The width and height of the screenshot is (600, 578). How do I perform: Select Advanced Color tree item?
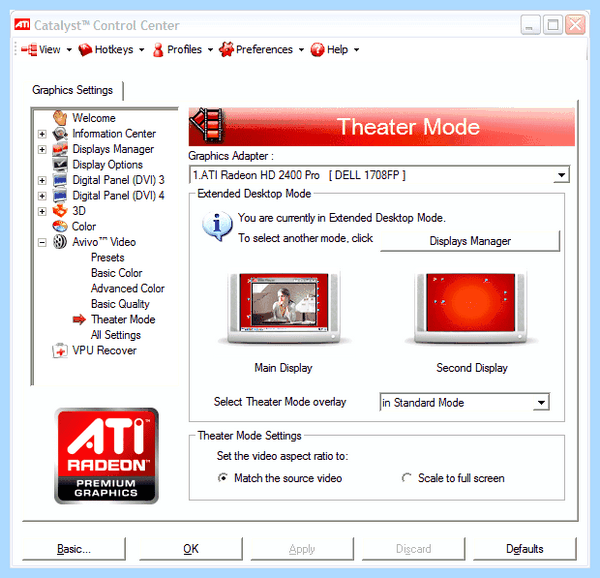128,288
